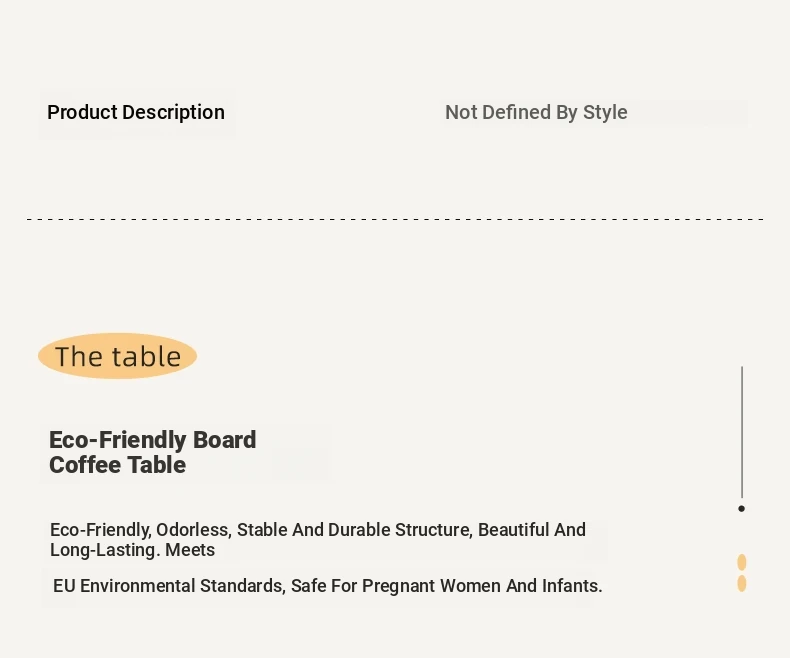Screen dimensions: 790x658
Task: Click the 'Not Defined By Style' text
Action: point(536,112)
